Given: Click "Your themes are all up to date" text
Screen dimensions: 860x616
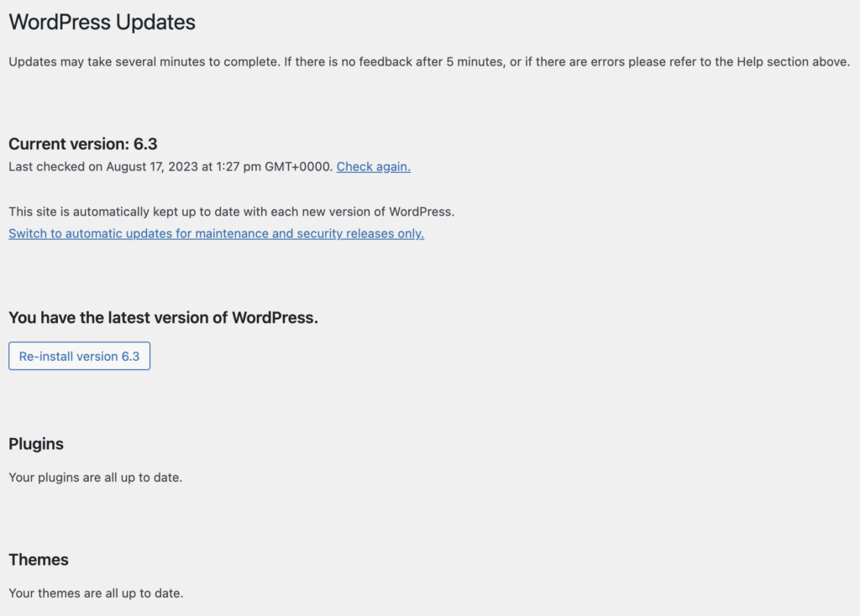Looking at the screenshot, I should (96, 593).
